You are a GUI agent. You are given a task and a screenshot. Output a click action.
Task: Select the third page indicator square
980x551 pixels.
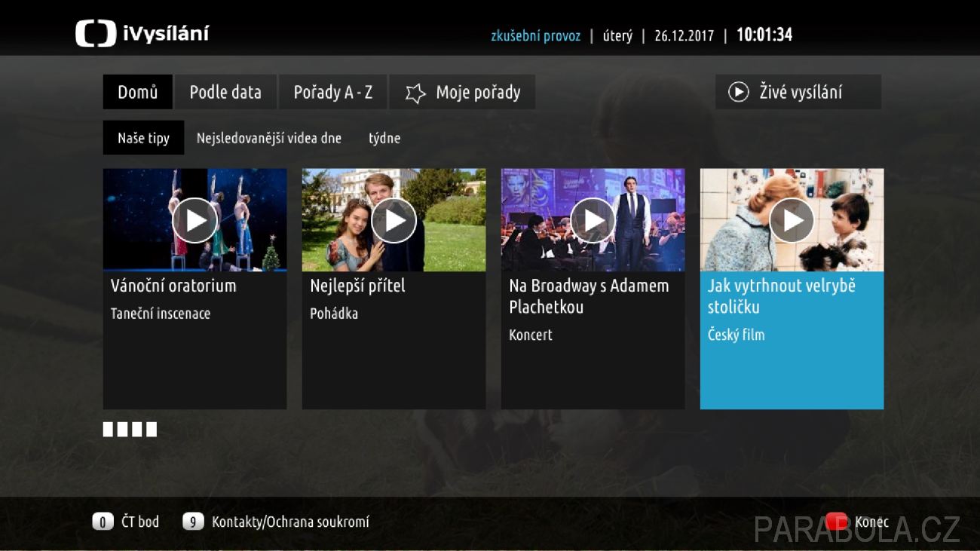pos(136,430)
